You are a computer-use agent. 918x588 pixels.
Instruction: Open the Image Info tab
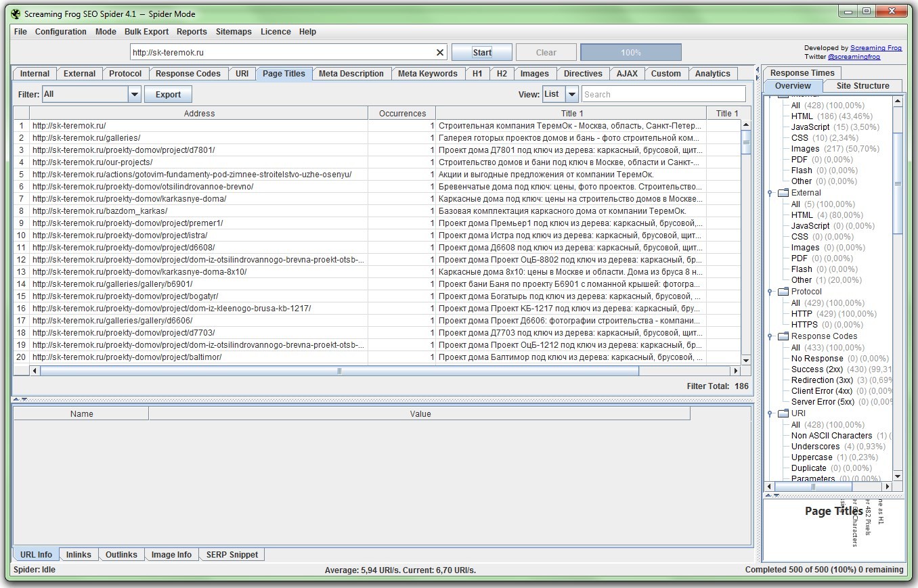click(171, 555)
